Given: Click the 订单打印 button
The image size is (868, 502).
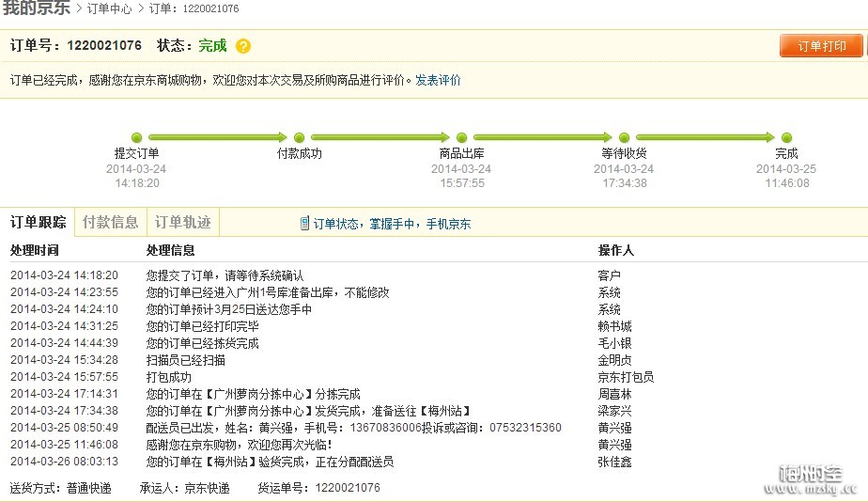Looking at the screenshot, I should coord(821,46).
